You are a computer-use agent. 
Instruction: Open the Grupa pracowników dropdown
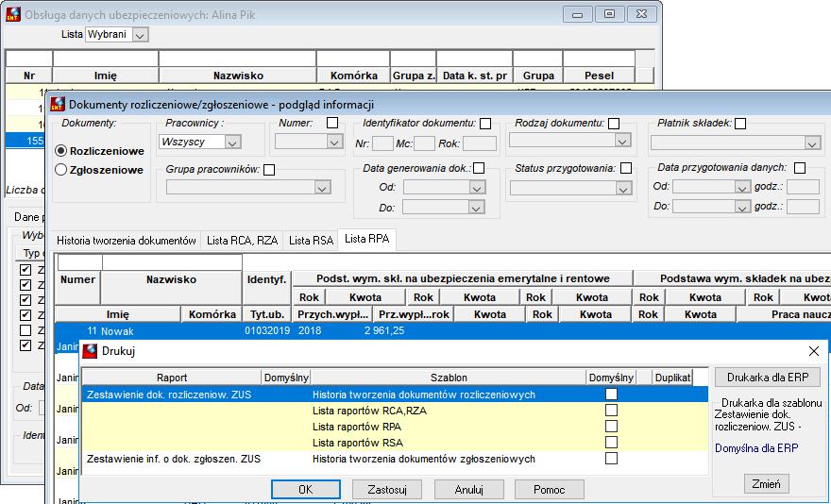[322, 188]
